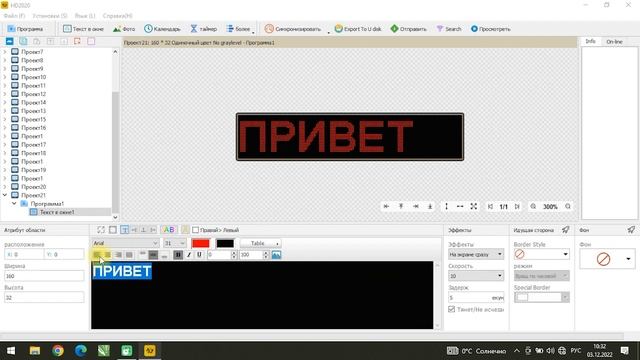Open Chrome from the Windows taskbar
Image resolution: width=640 pixels, height=360 pixels.
pos(58,351)
